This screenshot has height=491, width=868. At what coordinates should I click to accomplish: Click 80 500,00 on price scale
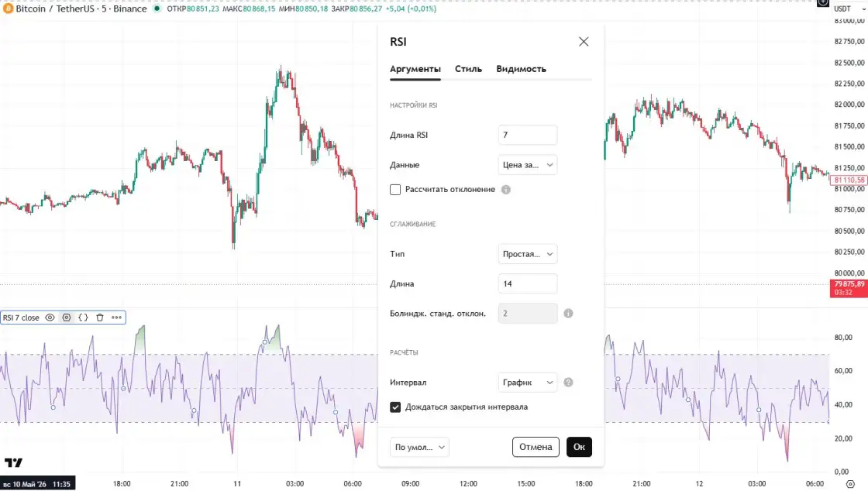click(849, 231)
